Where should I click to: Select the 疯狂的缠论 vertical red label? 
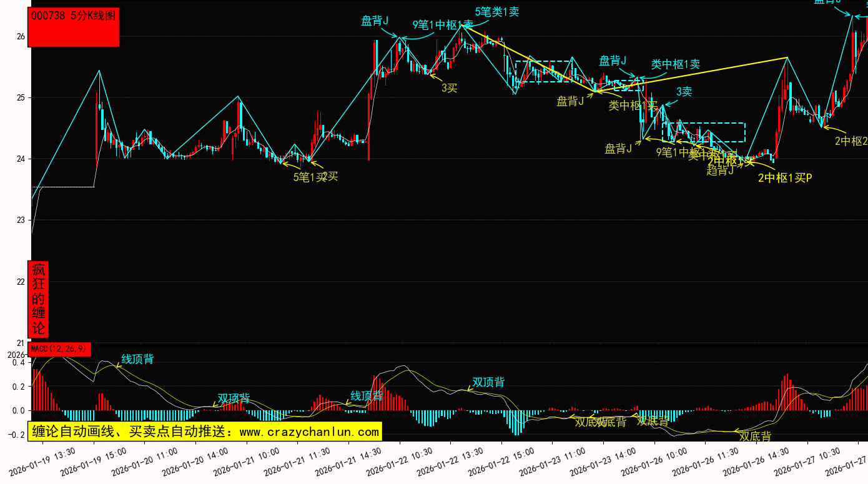tap(39, 299)
